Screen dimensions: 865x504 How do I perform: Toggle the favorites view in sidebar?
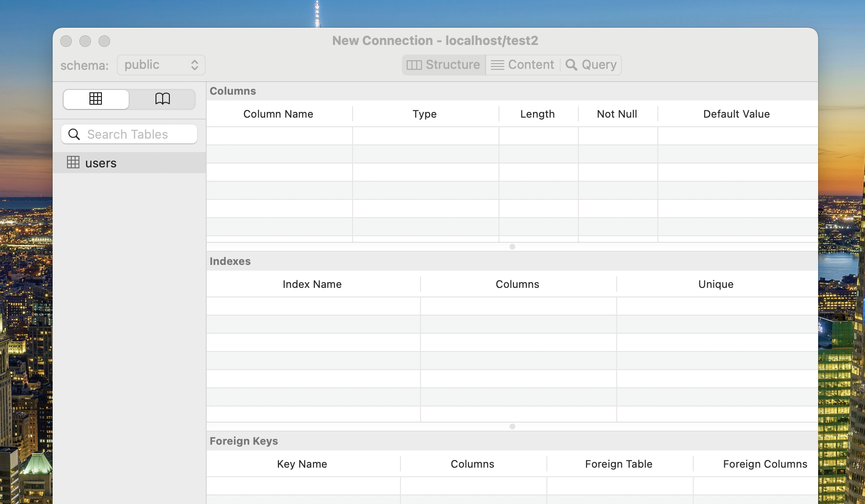click(162, 99)
